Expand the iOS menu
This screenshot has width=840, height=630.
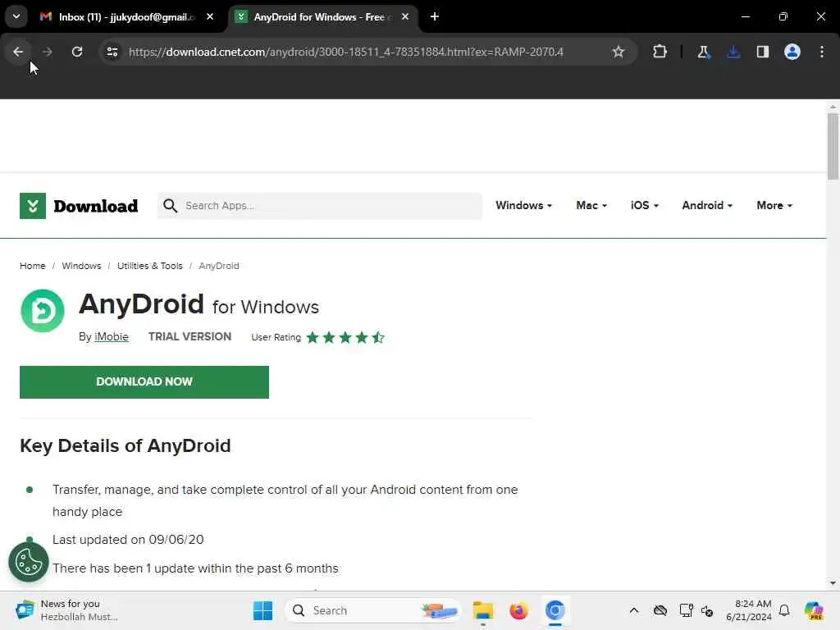[645, 206]
